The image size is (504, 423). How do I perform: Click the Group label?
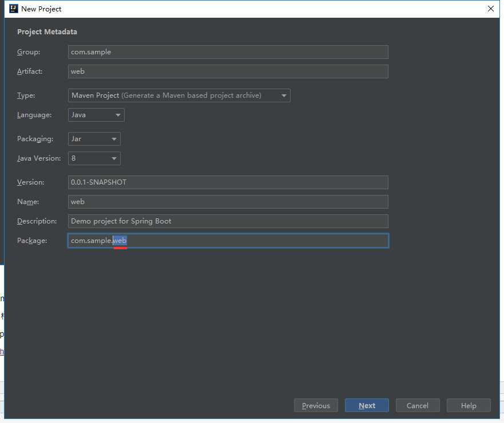click(29, 52)
